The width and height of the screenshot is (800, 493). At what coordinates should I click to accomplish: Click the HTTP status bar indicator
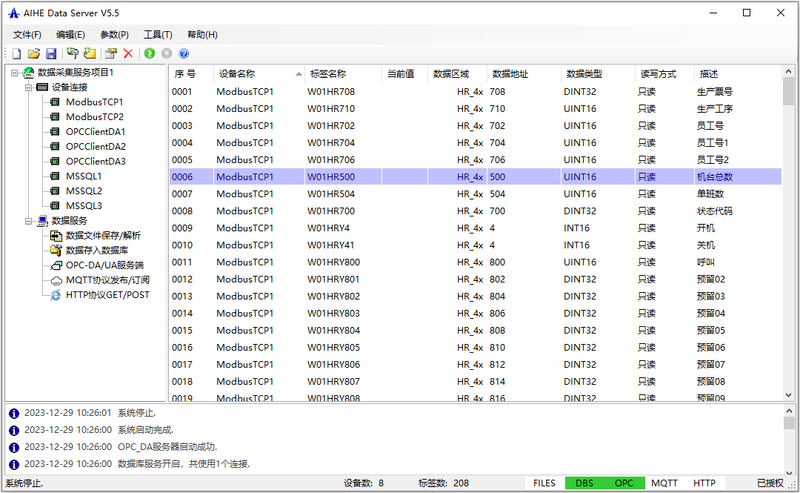tap(704, 483)
